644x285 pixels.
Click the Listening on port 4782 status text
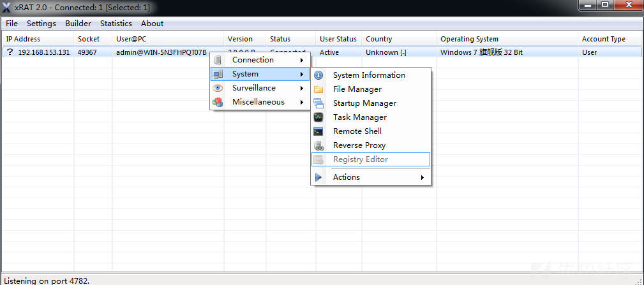(x=47, y=281)
